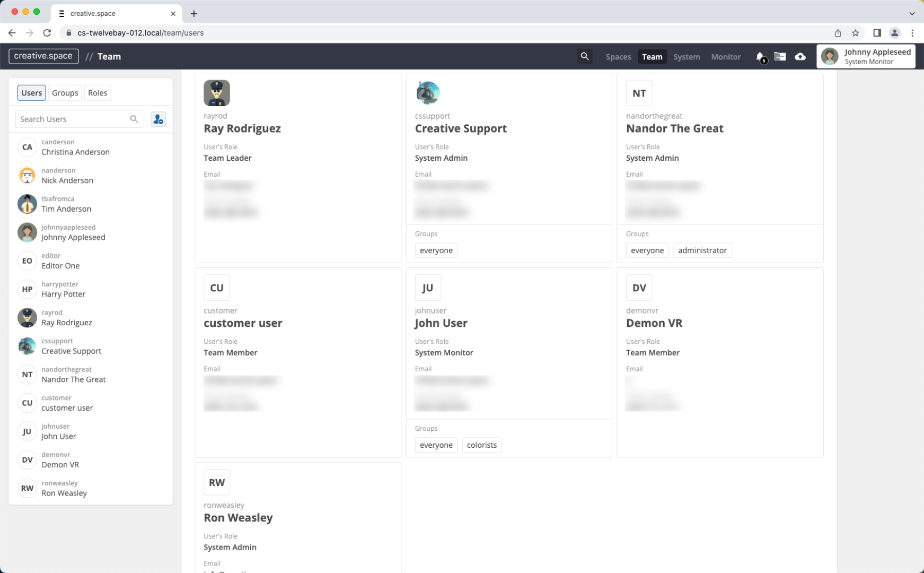Open the Team section
The image size is (924, 573).
[x=652, y=57]
